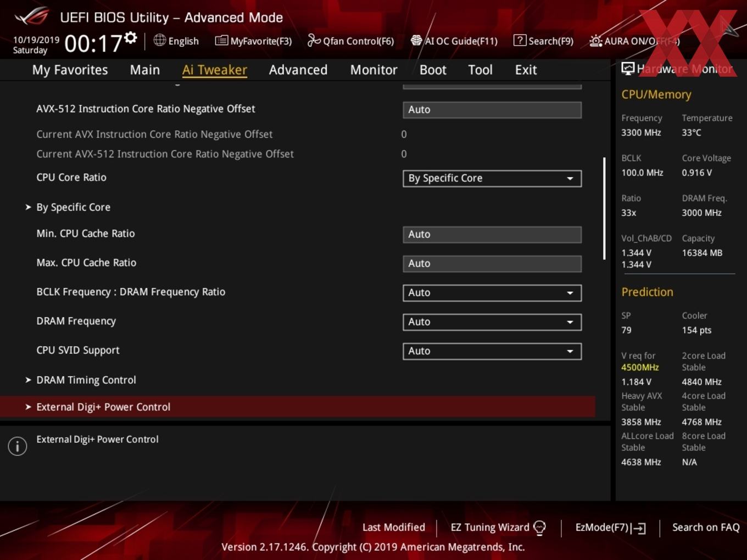The height and width of the screenshot is (560, 747).
Task: Click Last Modified
Action: (x=394, y=527)
